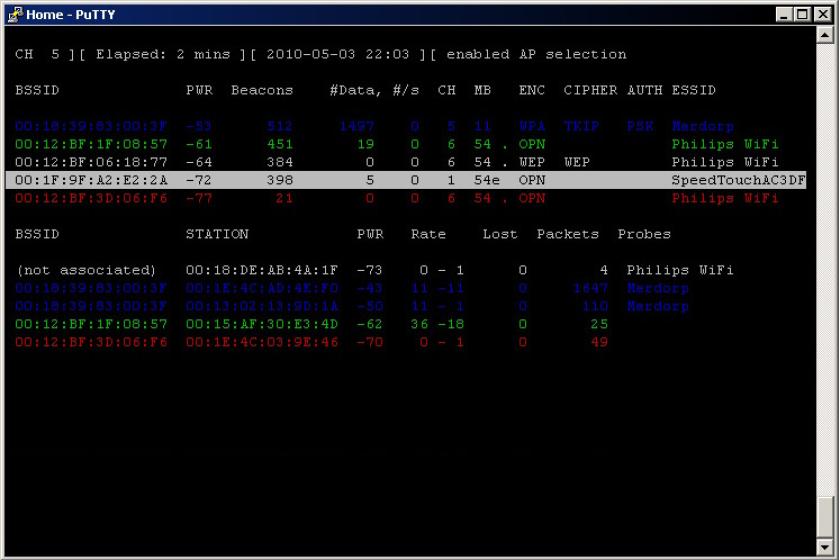840x560 pixels.
Task: Maximize the Home - PuTTY window
Action: pos(802,14)
